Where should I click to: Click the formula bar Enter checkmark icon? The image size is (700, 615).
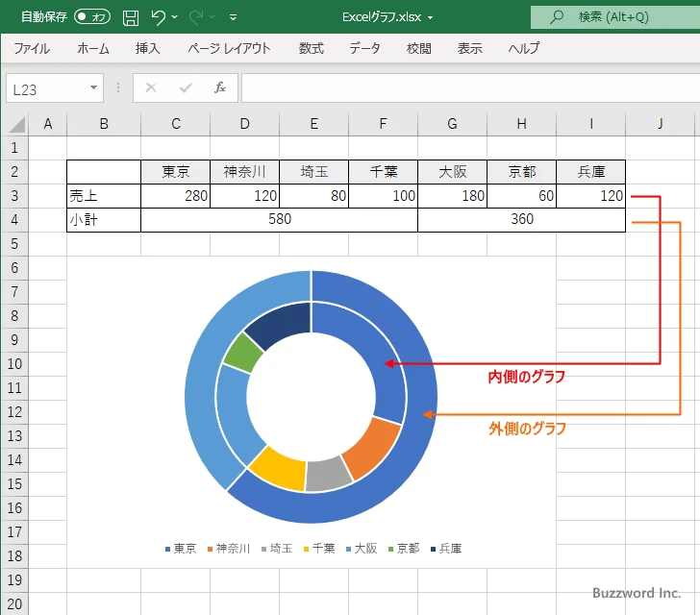(x=186, y=87)
